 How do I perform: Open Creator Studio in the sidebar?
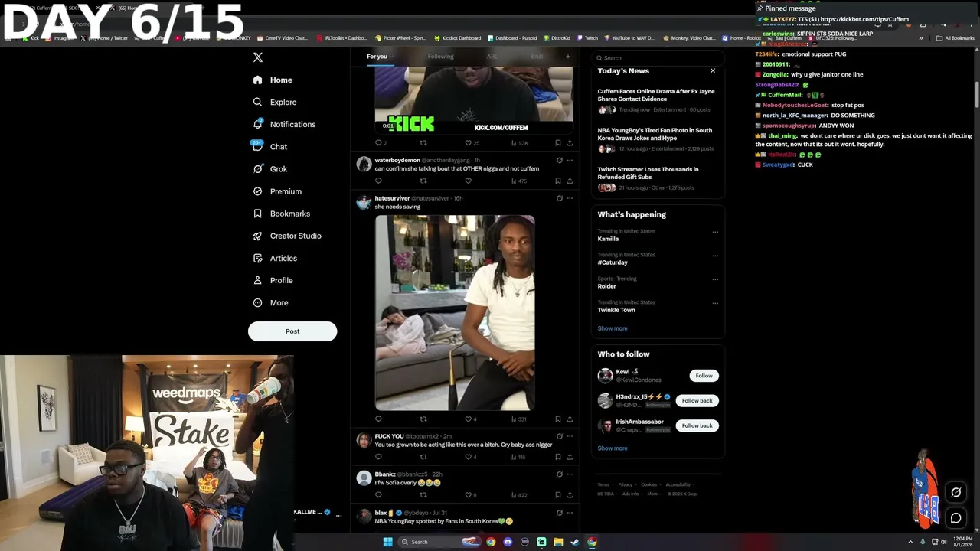[287, 236]
